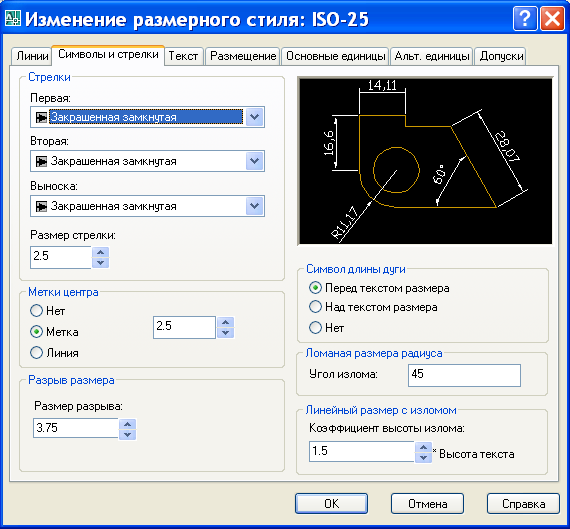The width and height of the screenshot is (570, 529).
Task: Open the Выноска arrowhead dropdown
Action: 254,206
